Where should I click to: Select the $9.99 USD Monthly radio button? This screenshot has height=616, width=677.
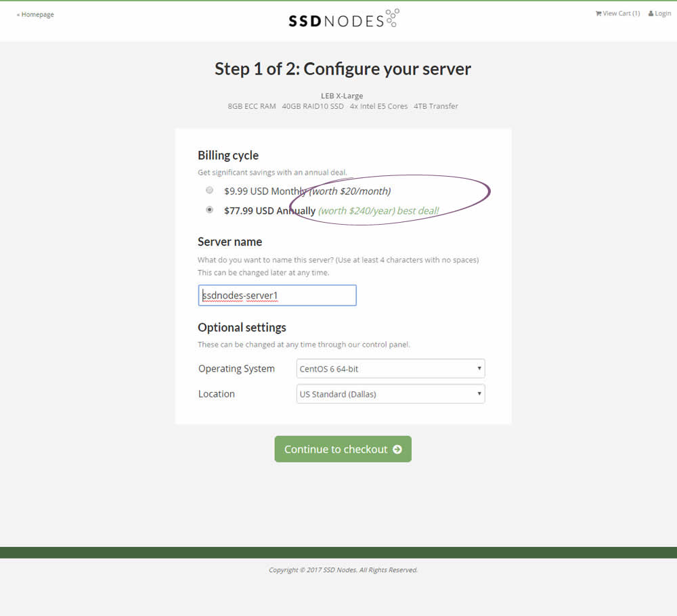[x=210, y=190]
